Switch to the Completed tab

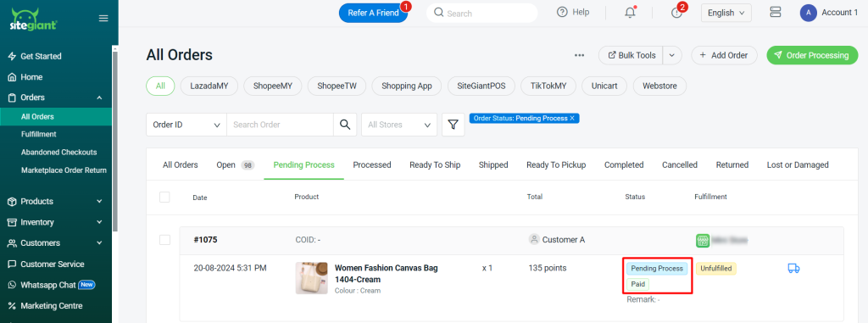(624, 165)
